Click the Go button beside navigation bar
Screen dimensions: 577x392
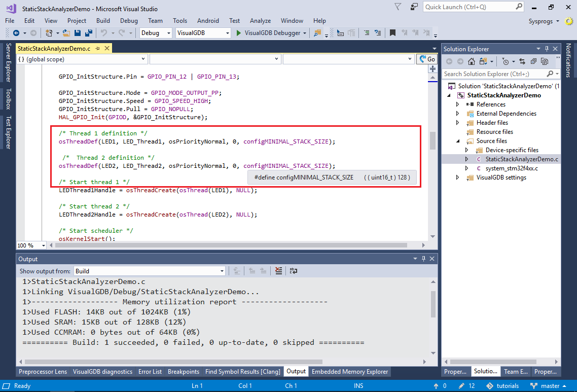point(427,59)
